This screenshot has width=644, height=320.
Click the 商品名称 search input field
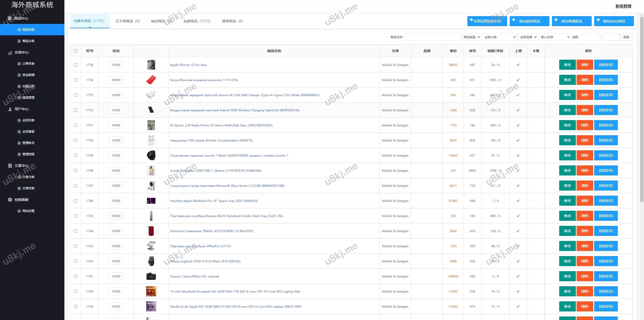(433, 37)
